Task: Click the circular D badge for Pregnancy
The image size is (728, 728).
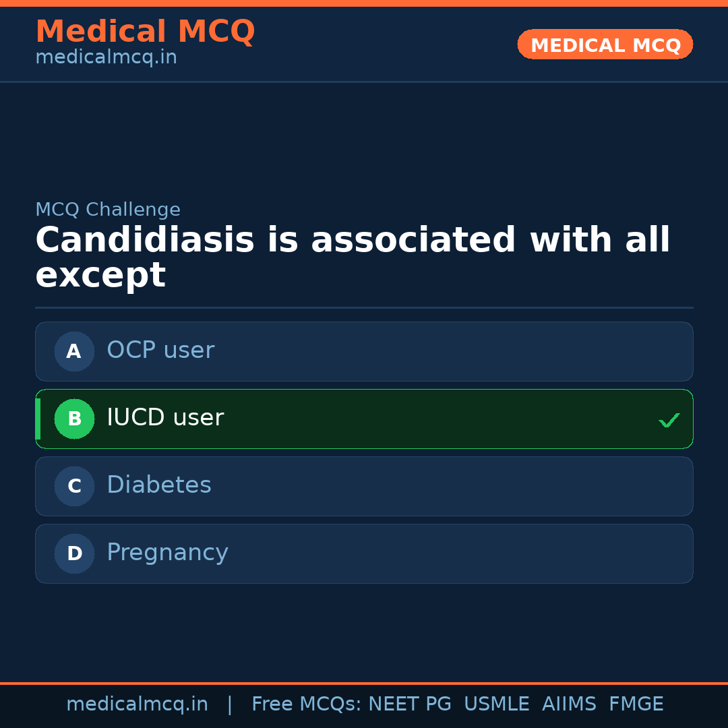Action: (x=74, y=553)
